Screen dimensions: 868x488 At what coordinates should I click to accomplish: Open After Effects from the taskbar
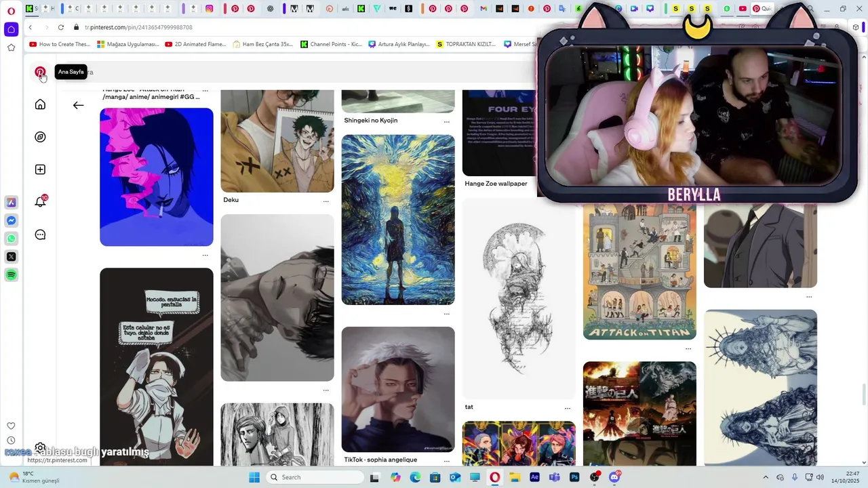(x=535, y=477)
